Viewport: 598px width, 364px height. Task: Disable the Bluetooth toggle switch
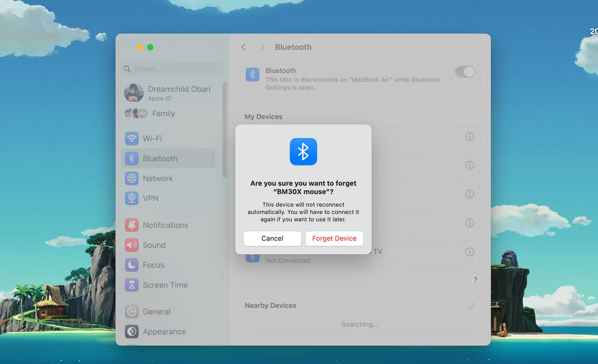pos(465,72)
